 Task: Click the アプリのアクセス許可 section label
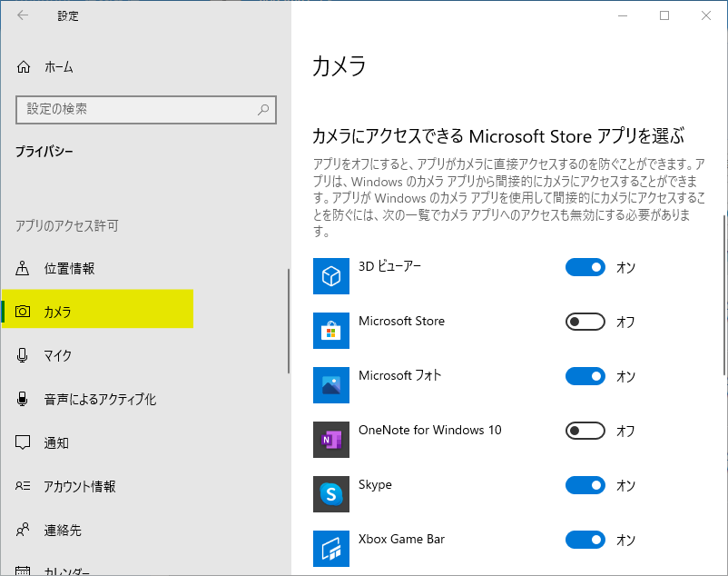coord(67,225)
